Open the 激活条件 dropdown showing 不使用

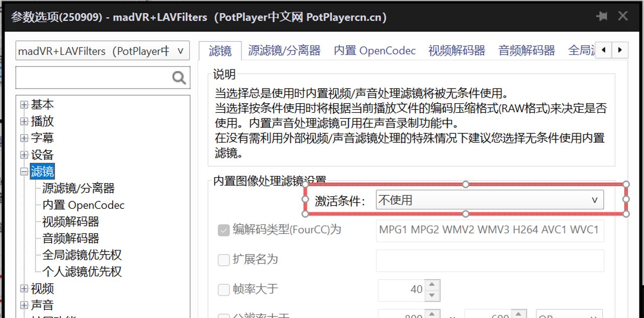pos(490,200)
